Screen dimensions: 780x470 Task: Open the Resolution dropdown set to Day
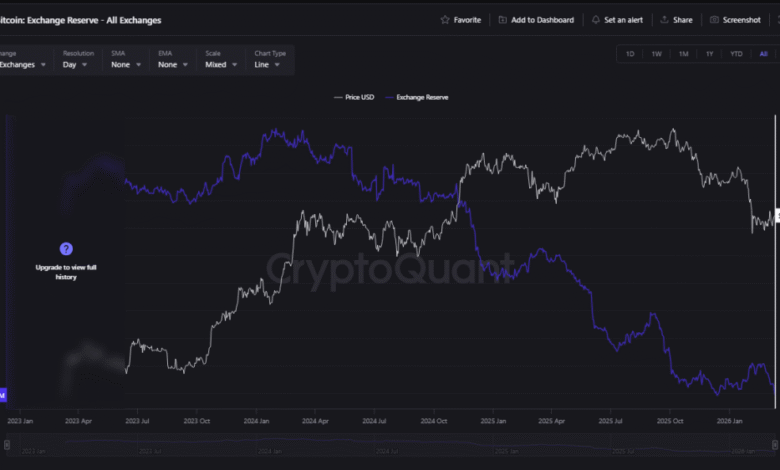(x=76, y=64)
